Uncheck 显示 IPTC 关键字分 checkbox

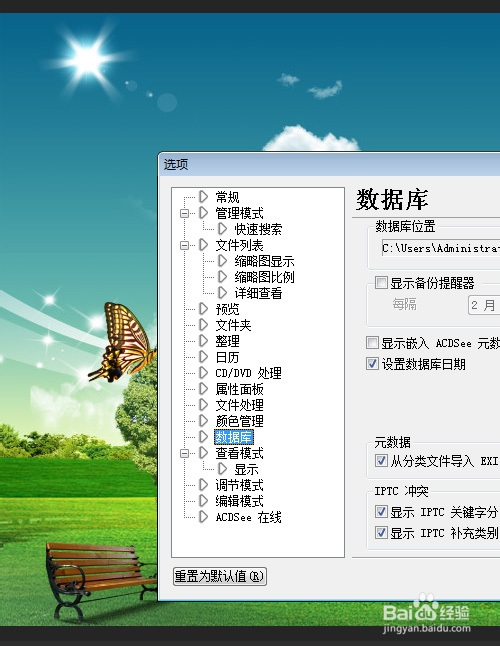pyautogui.click(x=381, y=512)
